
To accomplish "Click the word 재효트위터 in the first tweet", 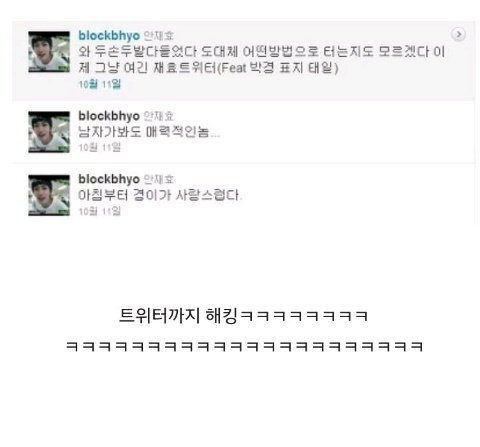I will (x=185, y=68).
